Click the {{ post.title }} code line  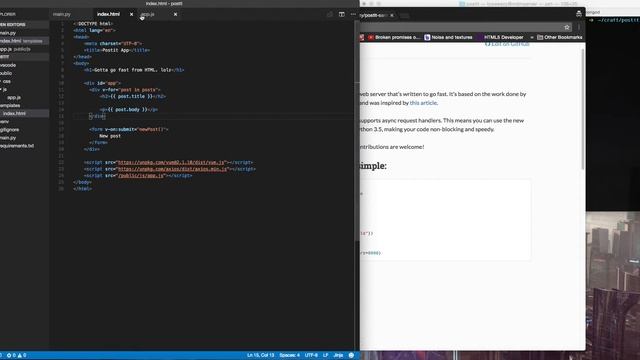tap(133, 96)
